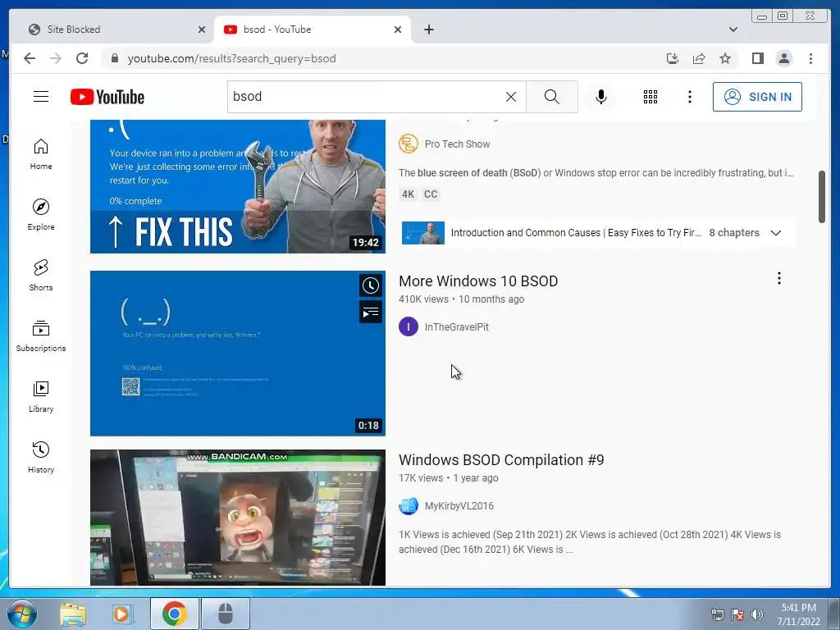
Task: Open the volume speaker tray icon
Action: 757,614
